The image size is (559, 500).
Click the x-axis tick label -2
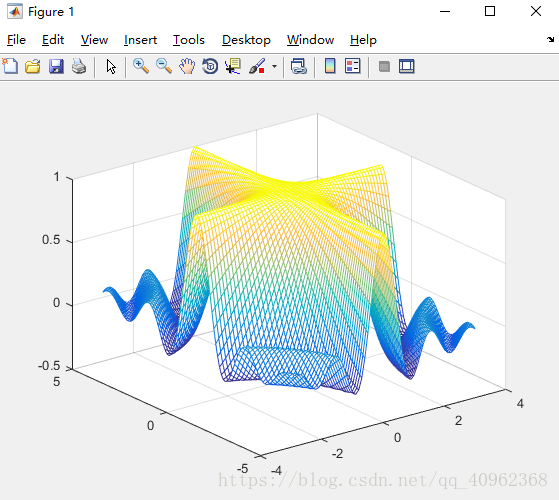(337, 454)
